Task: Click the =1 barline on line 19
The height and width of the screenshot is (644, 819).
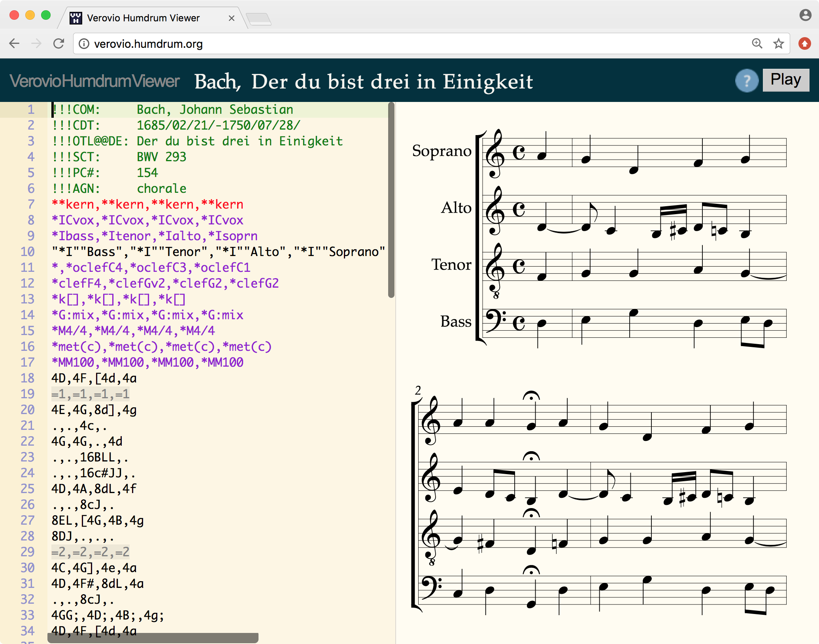Action: [91, 394]
